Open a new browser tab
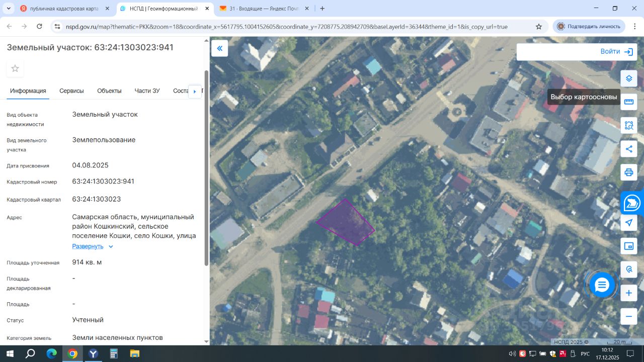644x362 pixels. [x=323, y=9]
